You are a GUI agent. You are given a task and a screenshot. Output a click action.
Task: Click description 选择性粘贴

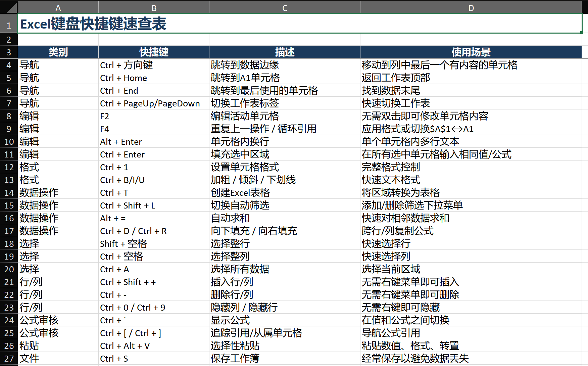(x=285, y=346)
